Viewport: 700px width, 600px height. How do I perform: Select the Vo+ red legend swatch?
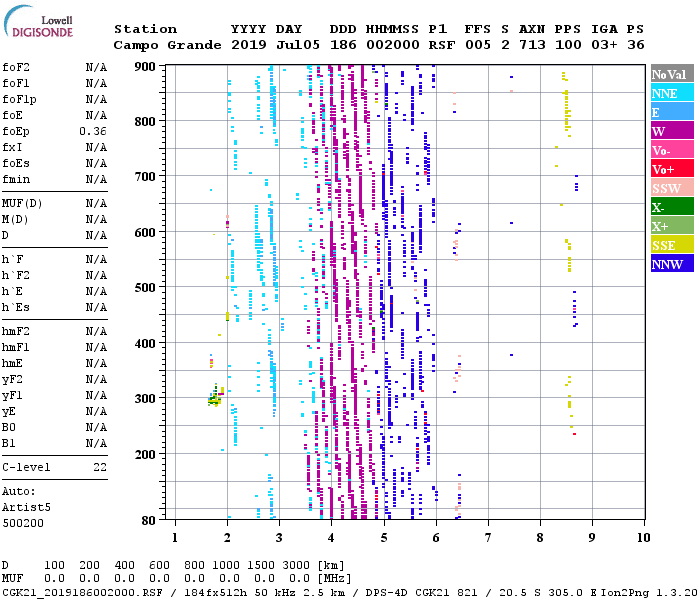coord(672,169)
